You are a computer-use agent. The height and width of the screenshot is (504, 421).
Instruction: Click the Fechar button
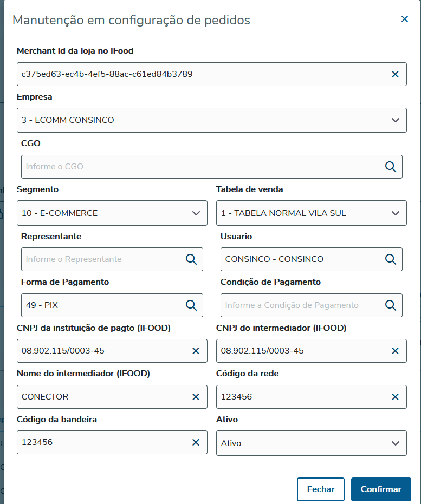click(321, 489)
